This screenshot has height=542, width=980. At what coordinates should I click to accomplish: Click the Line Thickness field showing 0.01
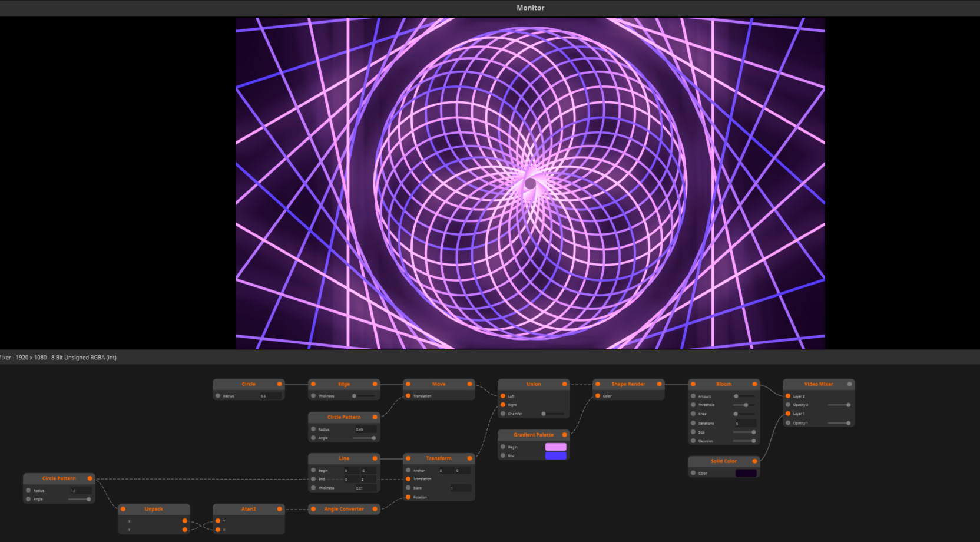pyautogui.click(x=366, y=488)
